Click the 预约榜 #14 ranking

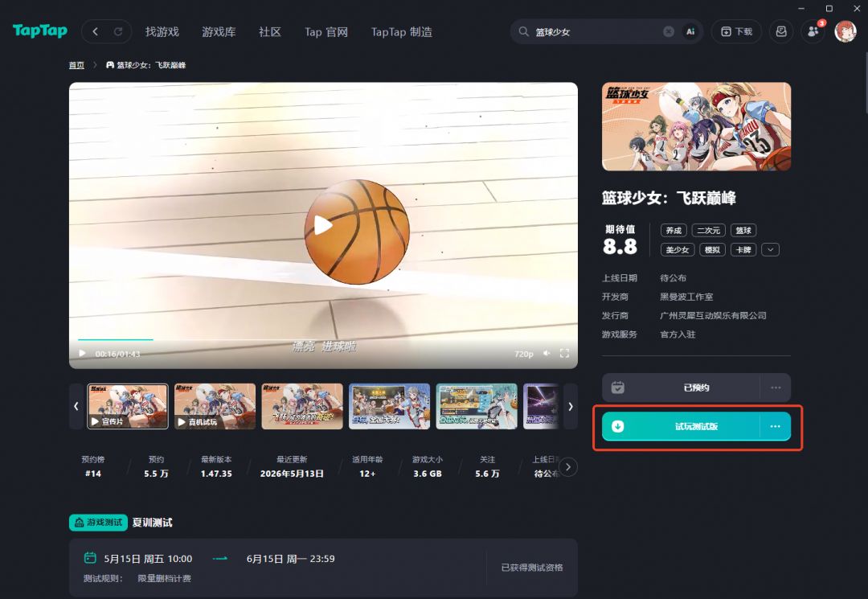click(93, 466)
